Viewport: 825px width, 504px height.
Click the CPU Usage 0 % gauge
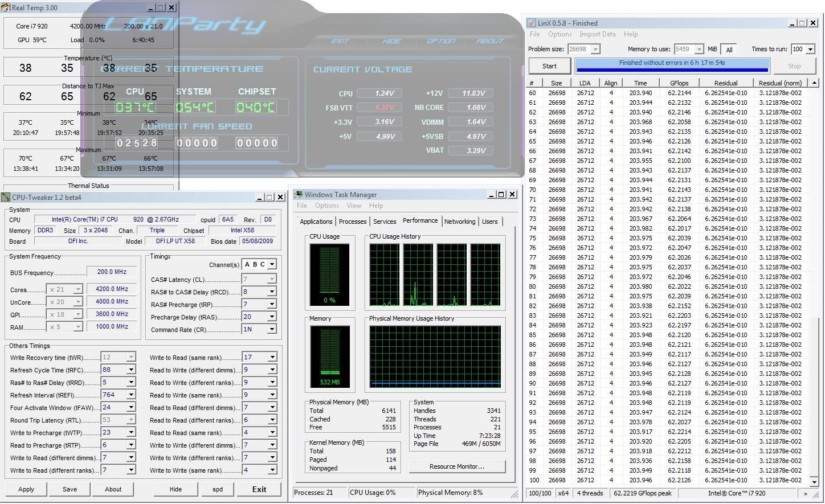[x=329, y=274]
